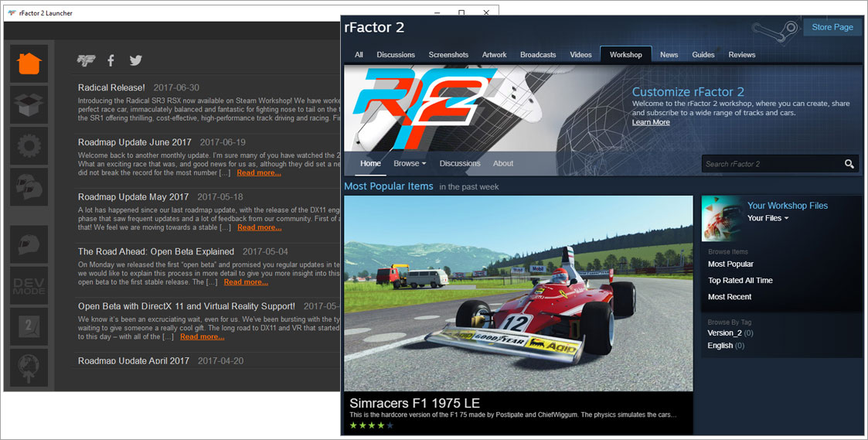Viewport: 868px width, 440px height.
Task: Click the Your Workshop Files avatar thumbnail
Action: coord(723,218)
